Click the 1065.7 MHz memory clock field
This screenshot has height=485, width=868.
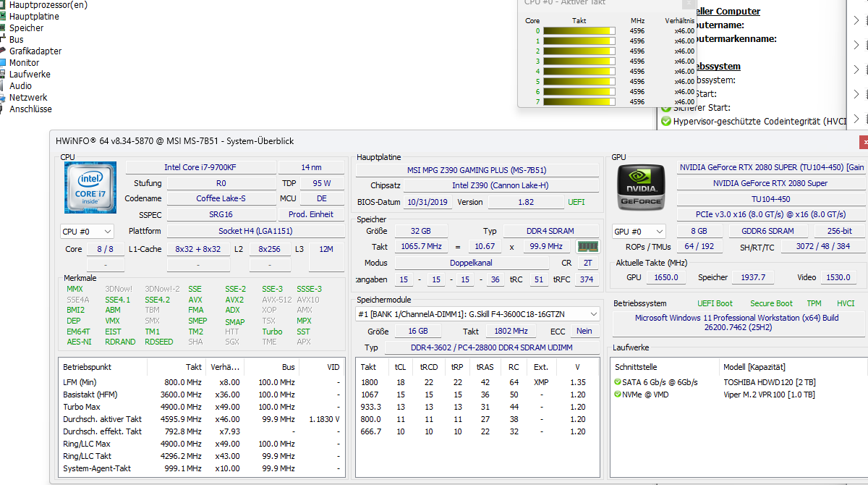(422, 247)
